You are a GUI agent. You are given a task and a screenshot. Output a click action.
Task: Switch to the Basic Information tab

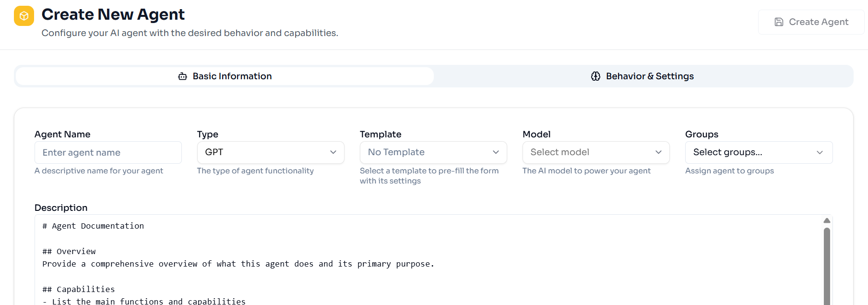[225, 76]
